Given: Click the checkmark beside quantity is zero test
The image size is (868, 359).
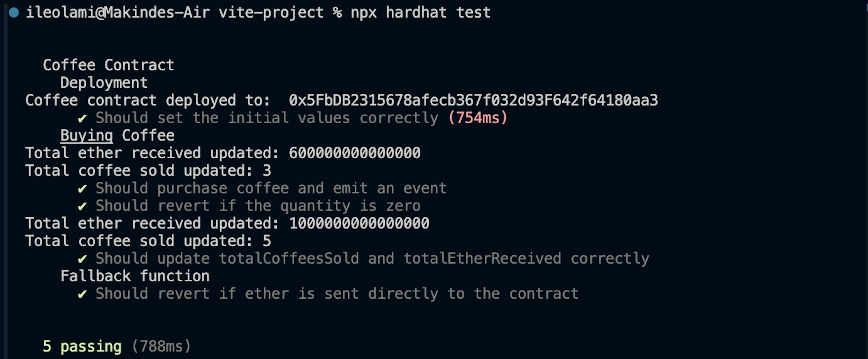Looking at the screenshot, I should pos(82,206).
